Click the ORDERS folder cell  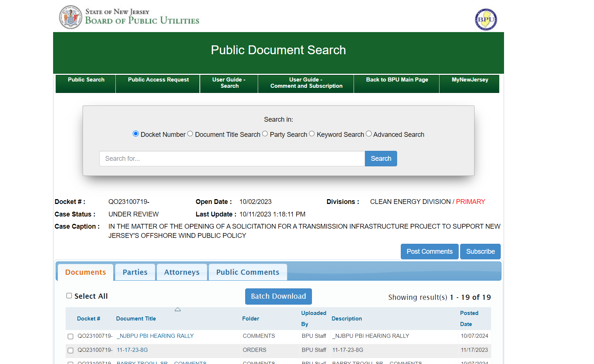[x=254, y=350]
